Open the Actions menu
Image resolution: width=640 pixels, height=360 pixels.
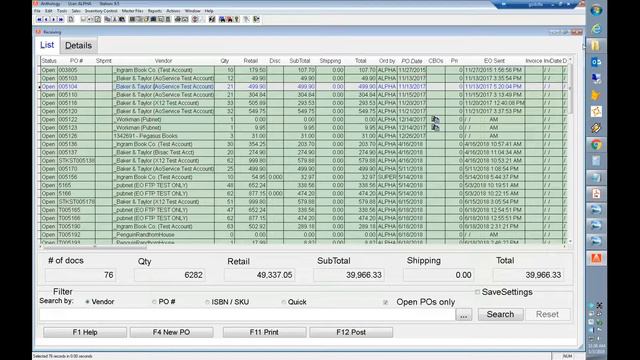point(173,11)
